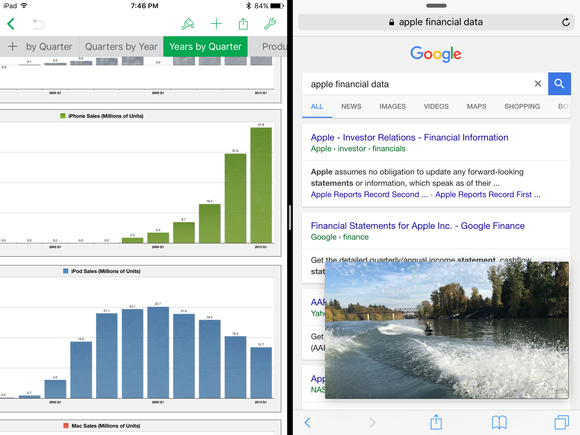Image resolution: width=580 pixels, height=435 pixels.
Task: Tap the Wi-Fi icon in status bar
Action: [x=24, y=6]
